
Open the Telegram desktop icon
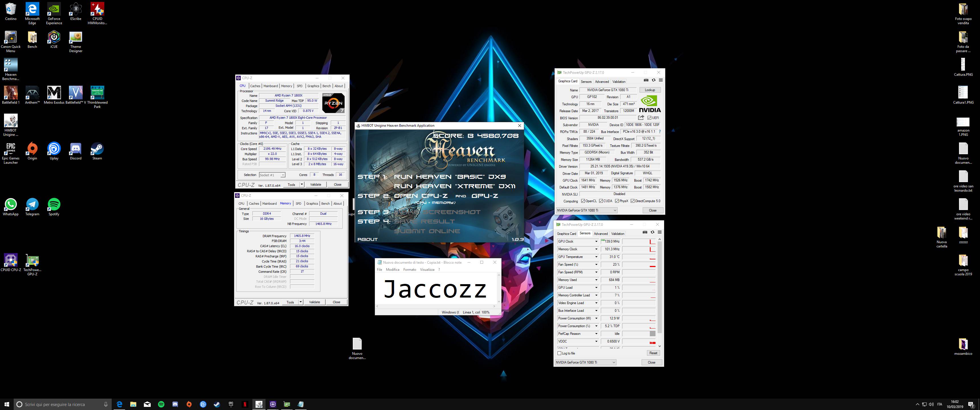click(32, 207)
